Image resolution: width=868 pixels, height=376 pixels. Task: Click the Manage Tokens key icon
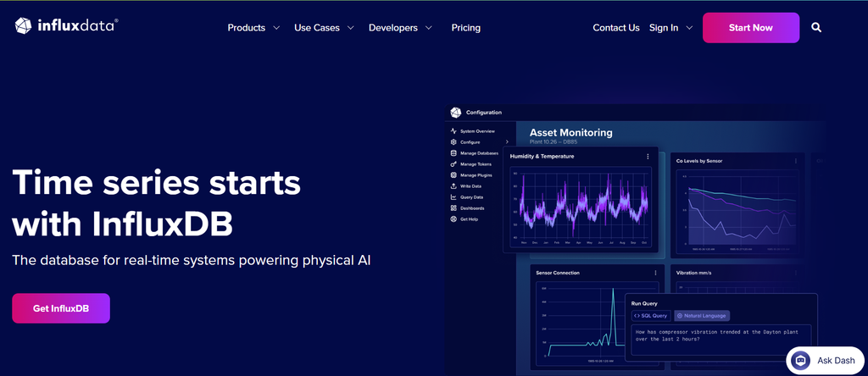tap(453, 164)
